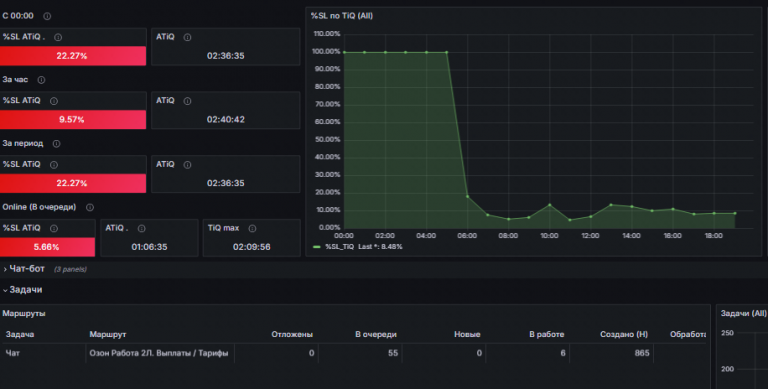The height and width of the screenshot is (389, 768).
Task: Click the info icon next to За период
Action: (56, 144)
